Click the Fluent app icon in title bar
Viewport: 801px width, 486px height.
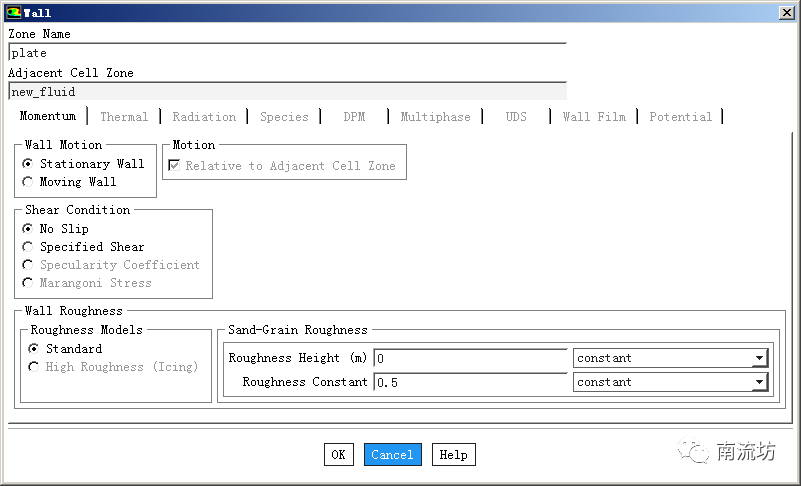(x=14, y=12)
